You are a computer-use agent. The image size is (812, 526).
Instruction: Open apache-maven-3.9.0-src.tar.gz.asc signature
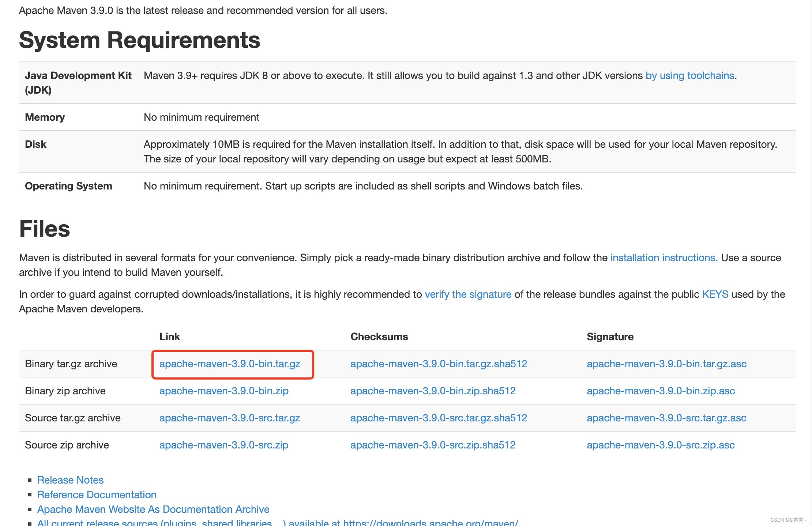[x=666, y=418]
